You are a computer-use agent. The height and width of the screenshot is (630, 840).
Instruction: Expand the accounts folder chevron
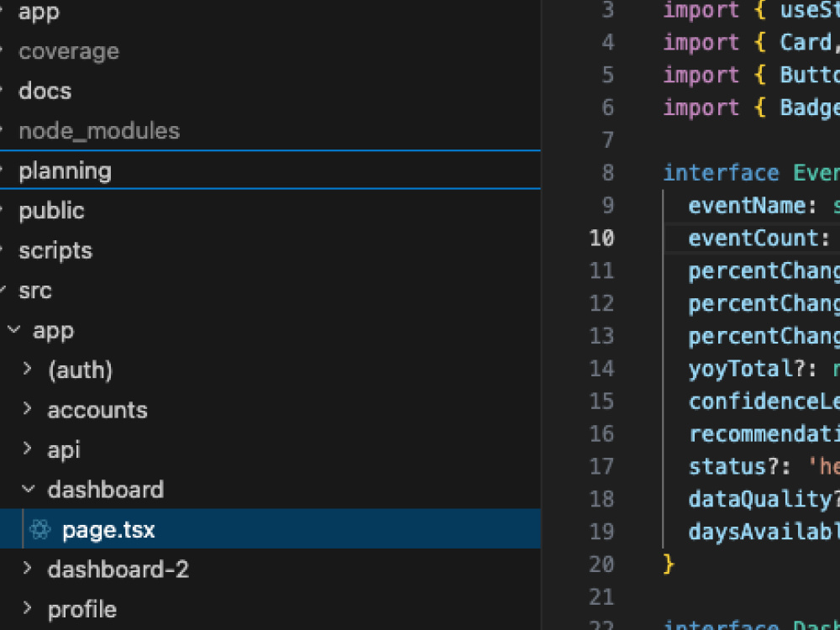[28, 409]
